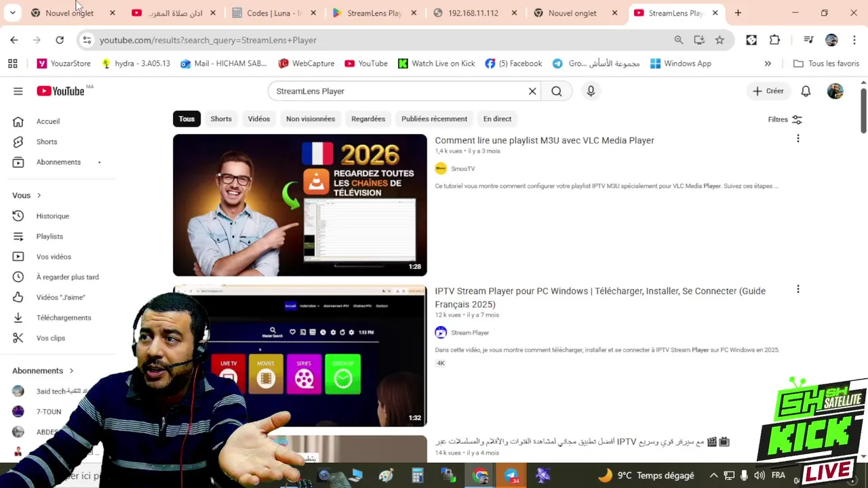
Task: Click the Créer button
Action: [x=768, y=91]
